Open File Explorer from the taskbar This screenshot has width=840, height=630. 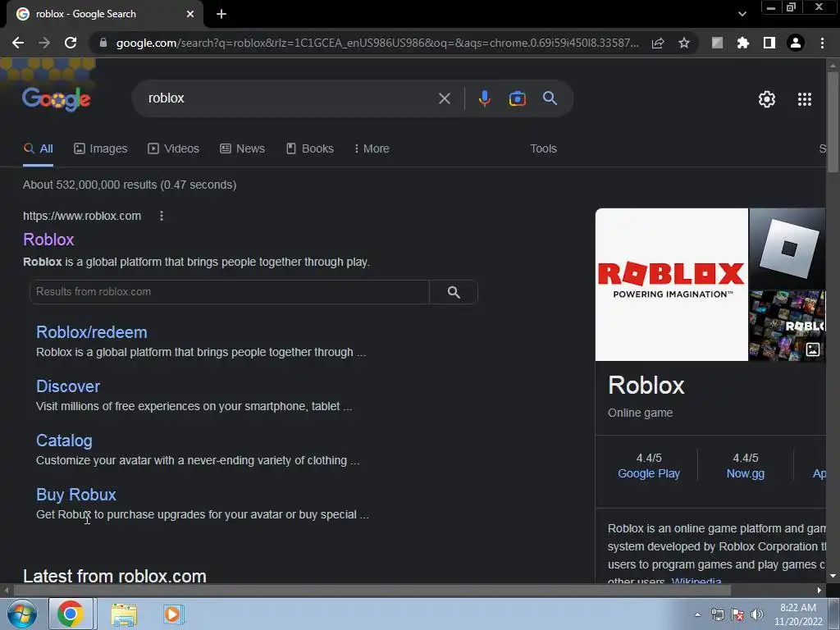124,615
